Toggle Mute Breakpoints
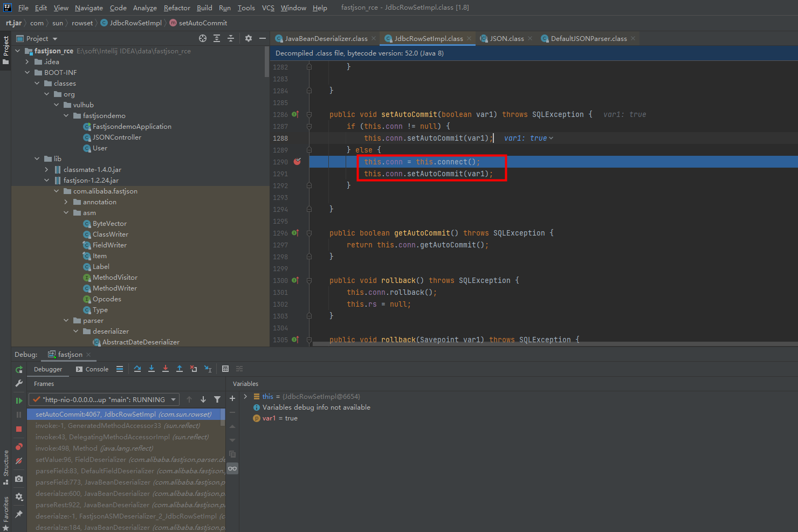Screen dimensions: 798x532 19,461
